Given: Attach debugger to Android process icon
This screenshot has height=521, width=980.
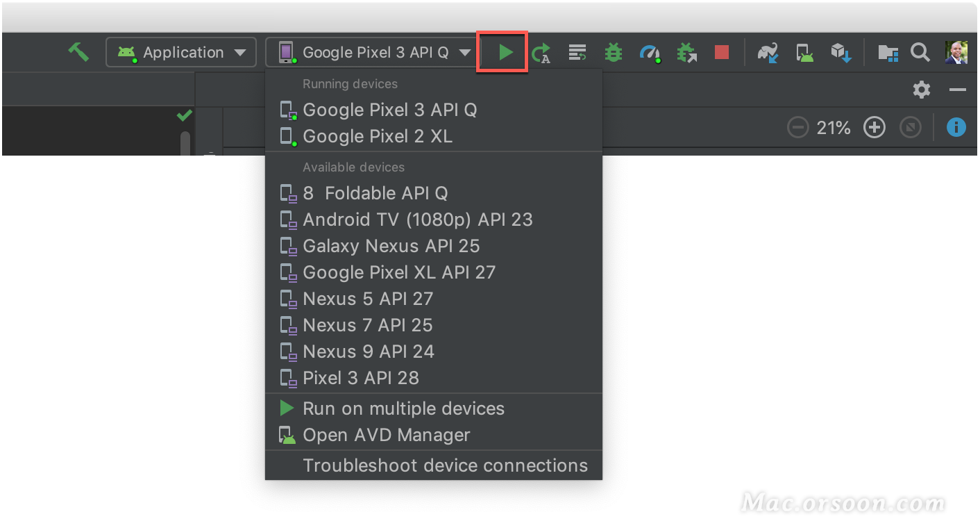Looking at the screenshot, I should [686, 53].
